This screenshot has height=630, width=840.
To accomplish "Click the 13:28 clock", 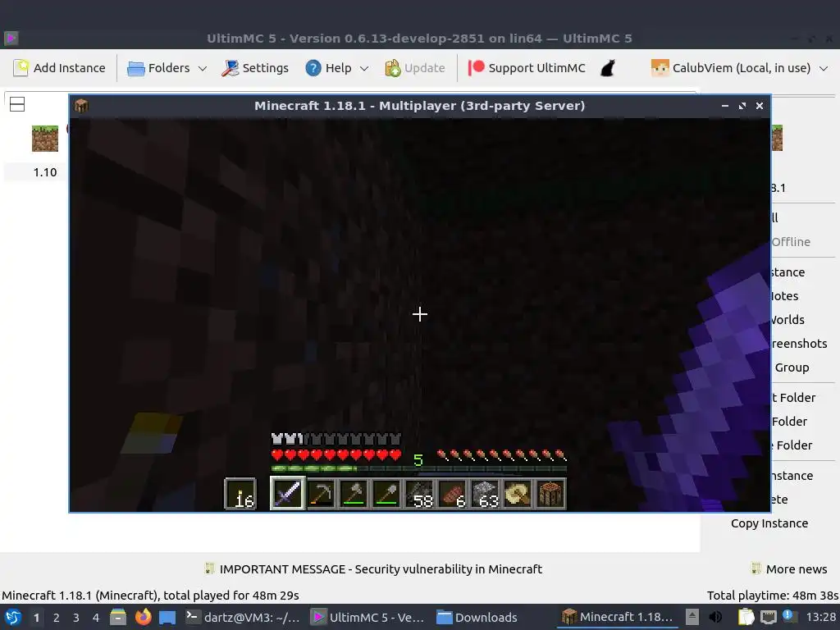I will (821, 617).
